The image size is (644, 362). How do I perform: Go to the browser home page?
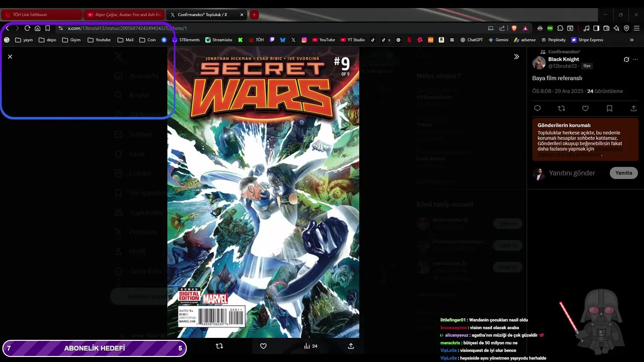37,28
